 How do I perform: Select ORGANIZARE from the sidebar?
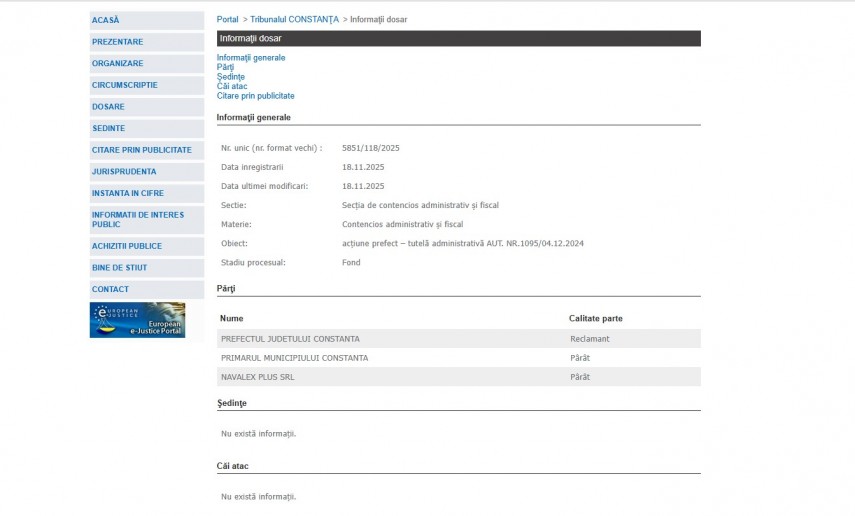(x=118, y=64)
